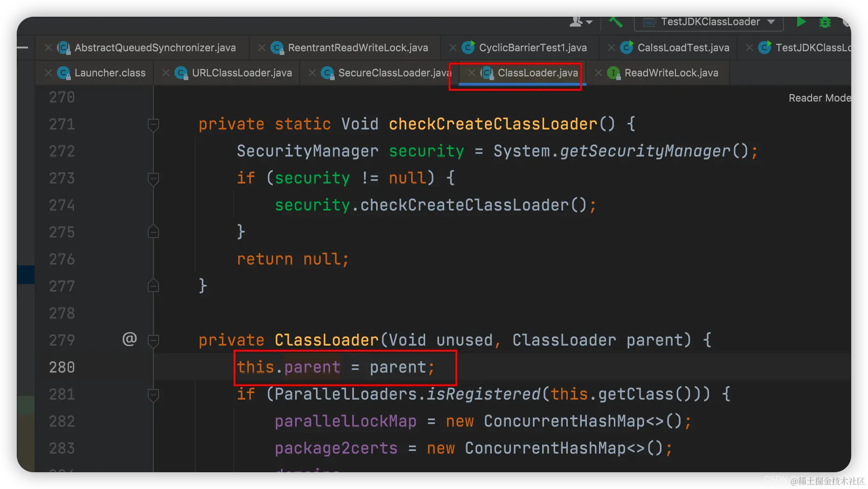Close the TestJDKClassLoader tab
The width and height of the screenshot is (868, 489).
[749, 48]
